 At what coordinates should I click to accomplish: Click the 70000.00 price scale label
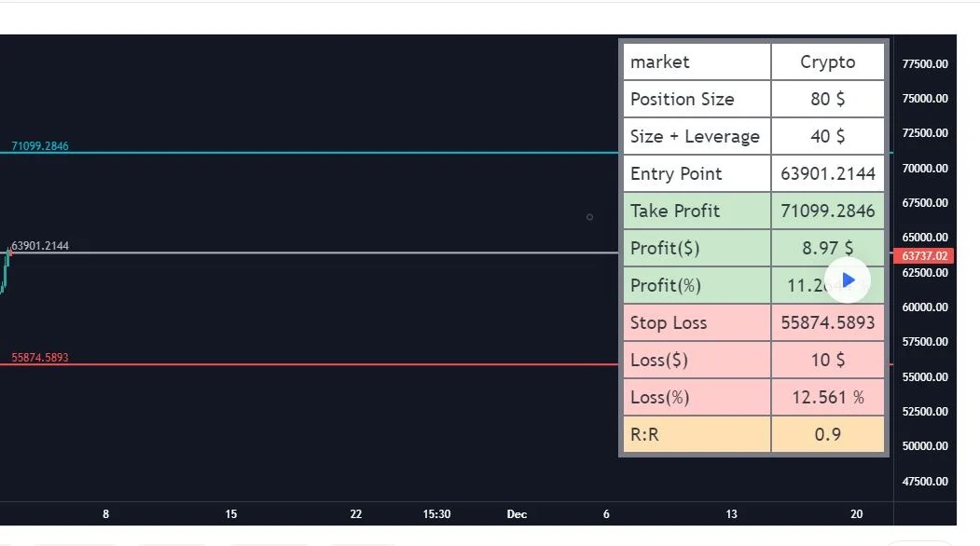(x=925, y=168)
